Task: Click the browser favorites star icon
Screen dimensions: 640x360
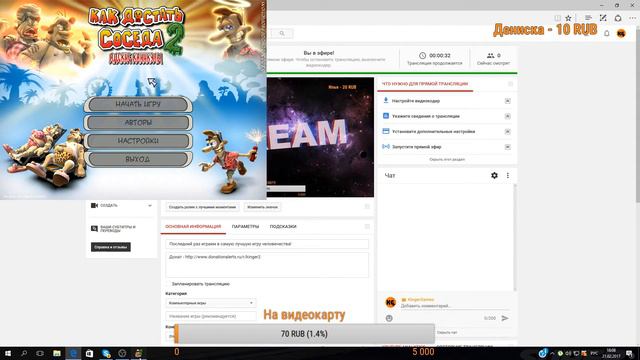Action: point(568,18)
